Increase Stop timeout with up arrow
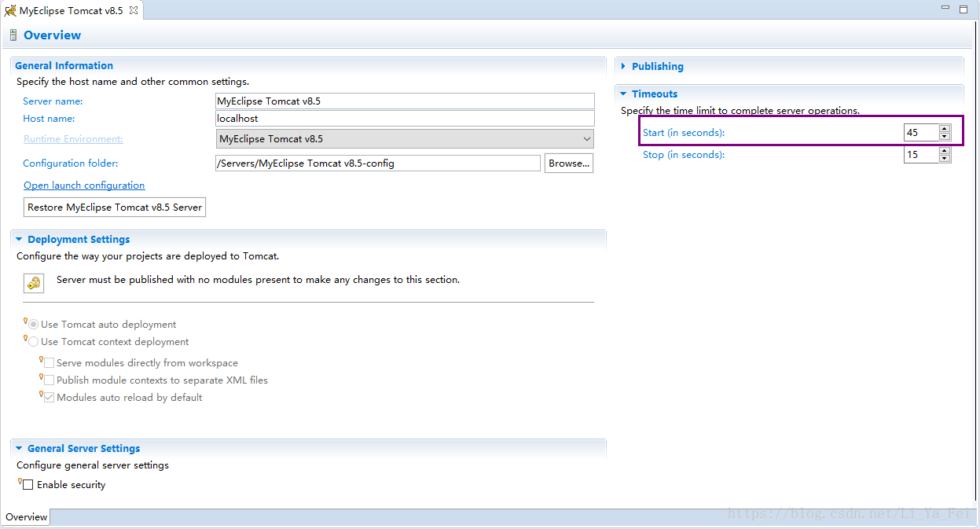Viewport: 980px width, 529px height. pyautogui.click(x=945, y=151)
